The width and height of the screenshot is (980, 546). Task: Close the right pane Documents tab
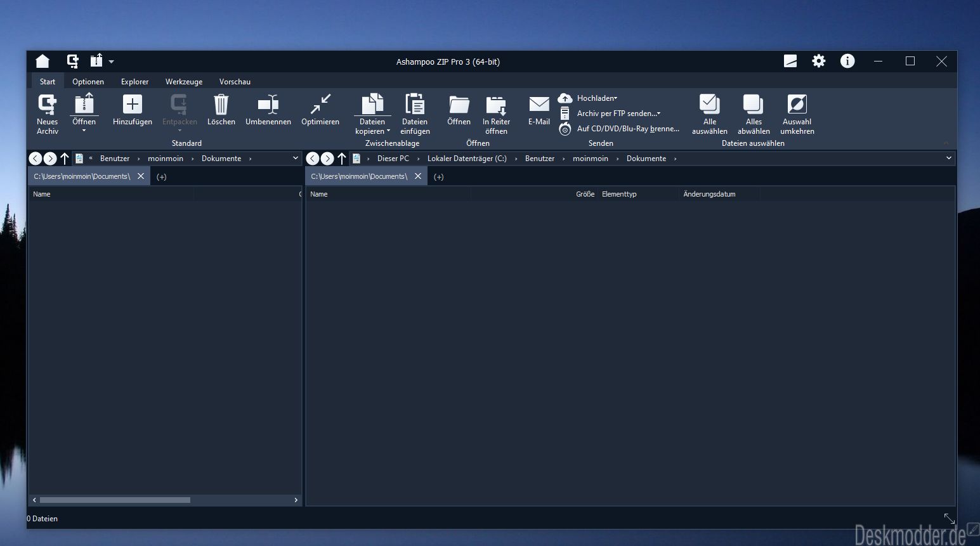pyautogui.click(x=418, y=176)
